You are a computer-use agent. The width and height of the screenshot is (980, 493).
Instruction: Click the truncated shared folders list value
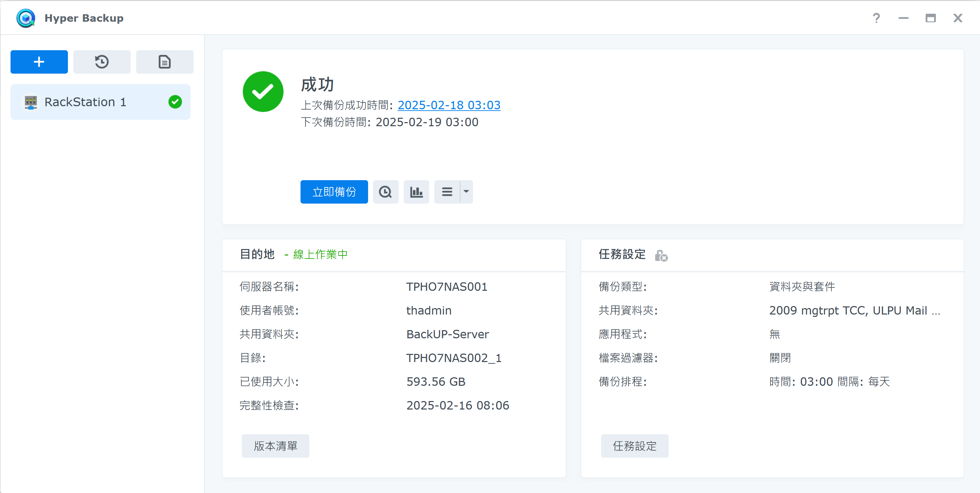(854, 310)
